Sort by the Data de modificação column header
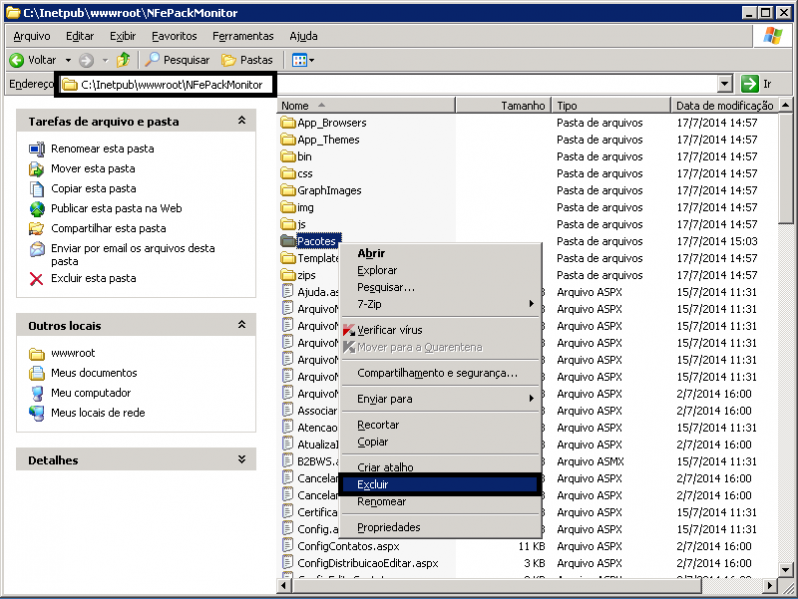Viewport: 798px width, 599px height. point(725,105)
